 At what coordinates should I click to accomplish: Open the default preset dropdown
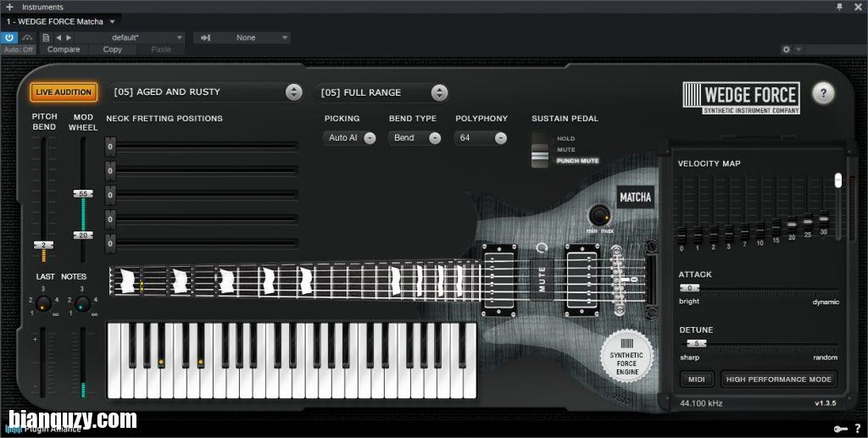[x=130, y=37]
